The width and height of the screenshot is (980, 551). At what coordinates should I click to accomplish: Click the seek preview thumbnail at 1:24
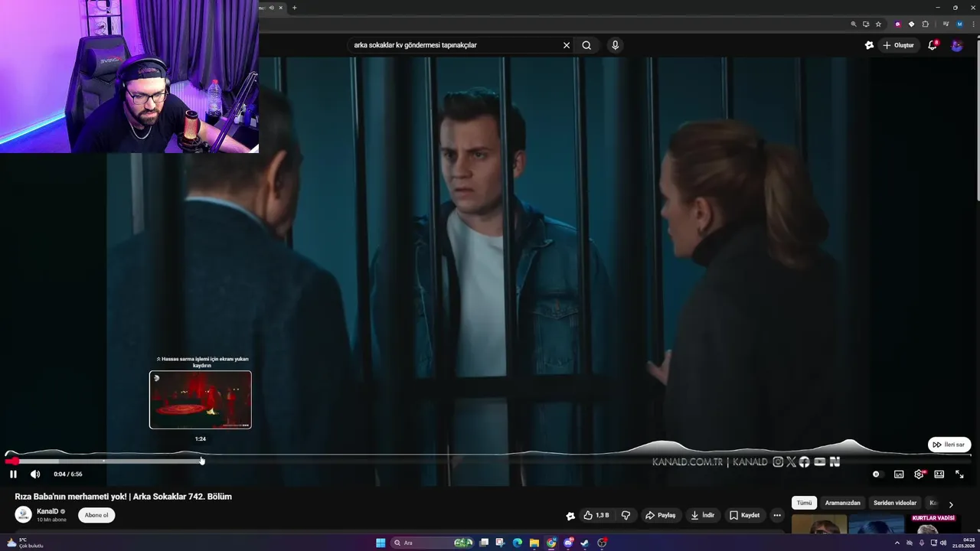coord(201,399)
